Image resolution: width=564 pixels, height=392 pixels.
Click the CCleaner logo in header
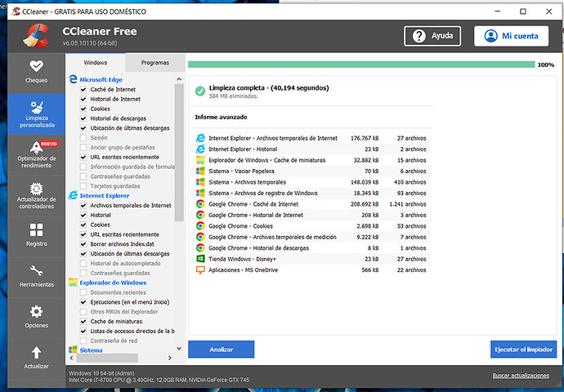[x=36, y=36]
